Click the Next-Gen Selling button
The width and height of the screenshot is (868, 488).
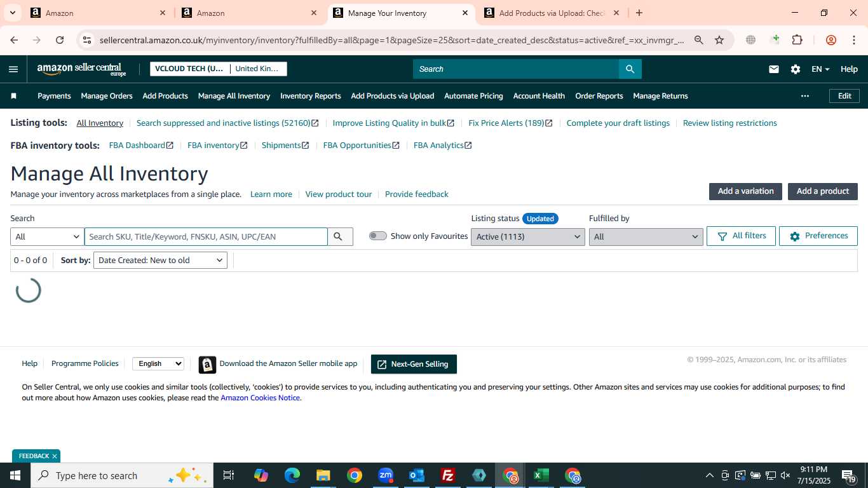[414, 364]
